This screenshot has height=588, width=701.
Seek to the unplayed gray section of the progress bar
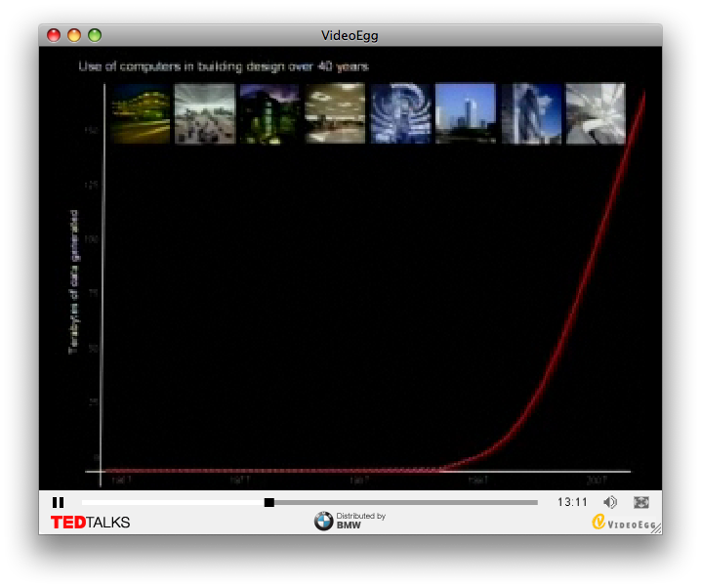(410, 502)
